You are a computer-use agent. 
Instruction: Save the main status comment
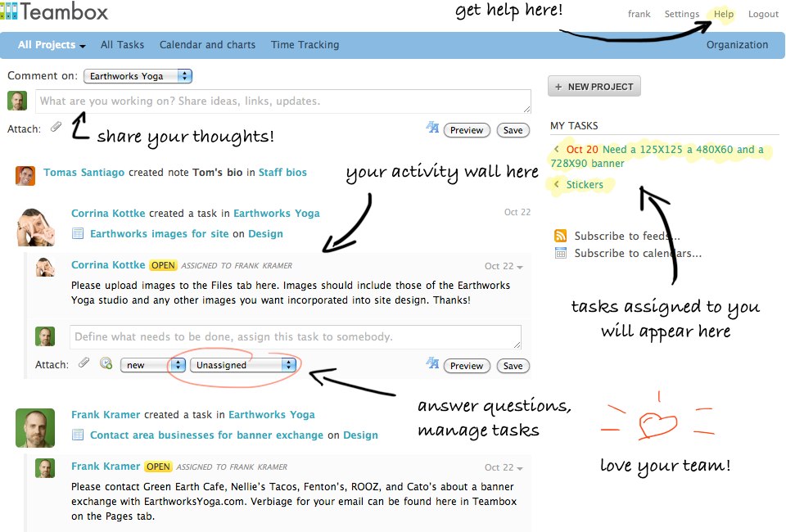(513, 130)
